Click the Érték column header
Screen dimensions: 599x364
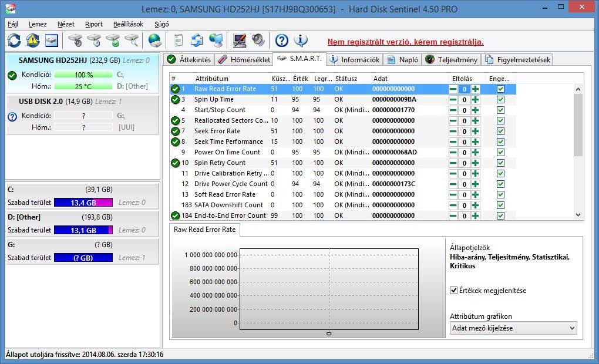pos(301,79)
